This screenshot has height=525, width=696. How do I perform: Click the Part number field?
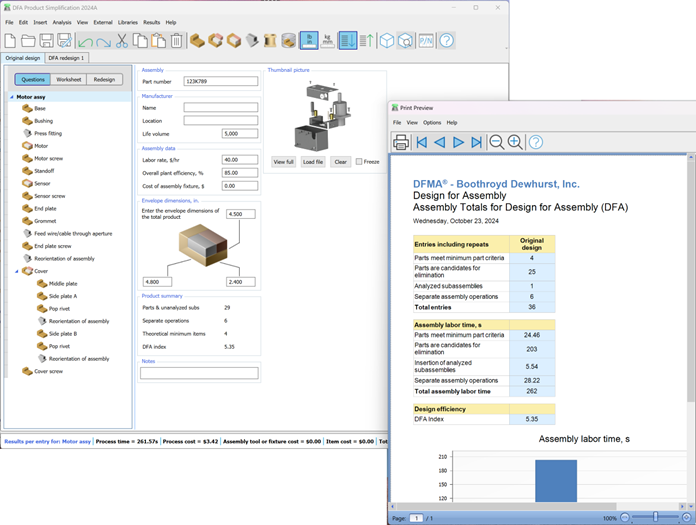click(x=221, y=81)
